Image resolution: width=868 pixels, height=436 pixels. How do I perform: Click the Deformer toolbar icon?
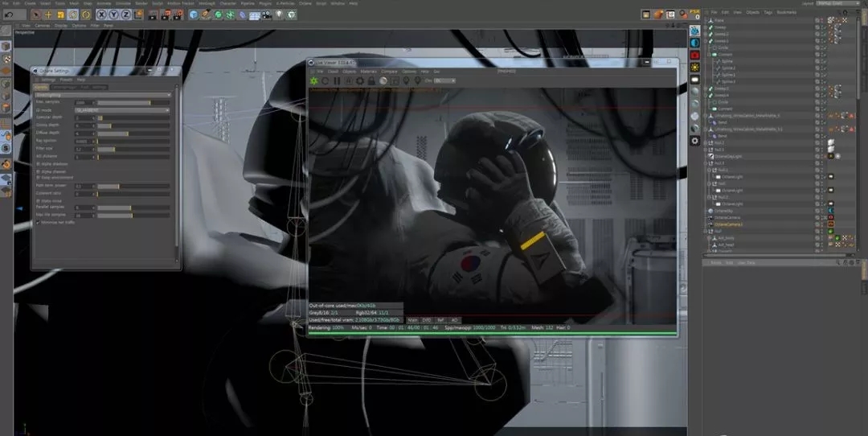click(x=243, y=15)
